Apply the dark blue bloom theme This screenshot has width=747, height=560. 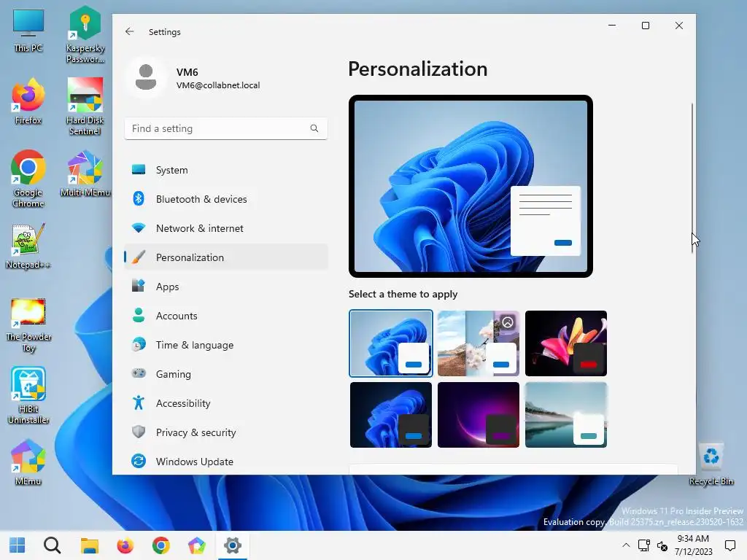pyautogui.click(x=391, y=415)
